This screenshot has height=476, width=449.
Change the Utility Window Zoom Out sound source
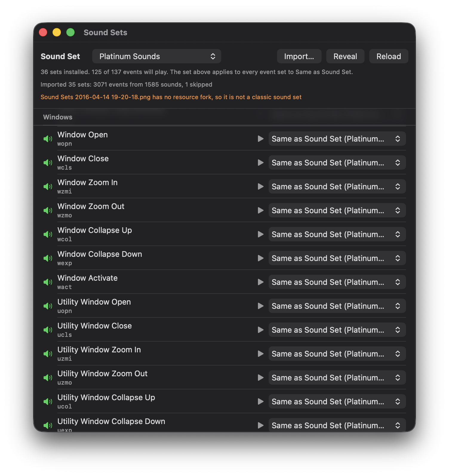tap(337, 378)
